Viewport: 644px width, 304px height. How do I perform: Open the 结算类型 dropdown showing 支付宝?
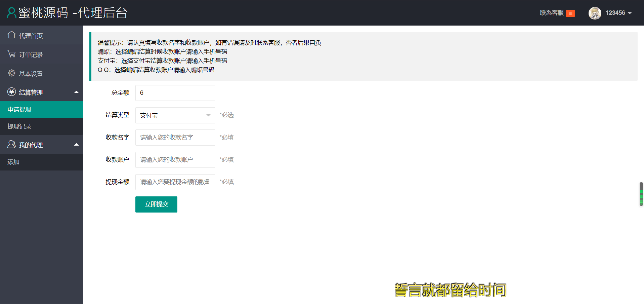(x=175, y=115)
